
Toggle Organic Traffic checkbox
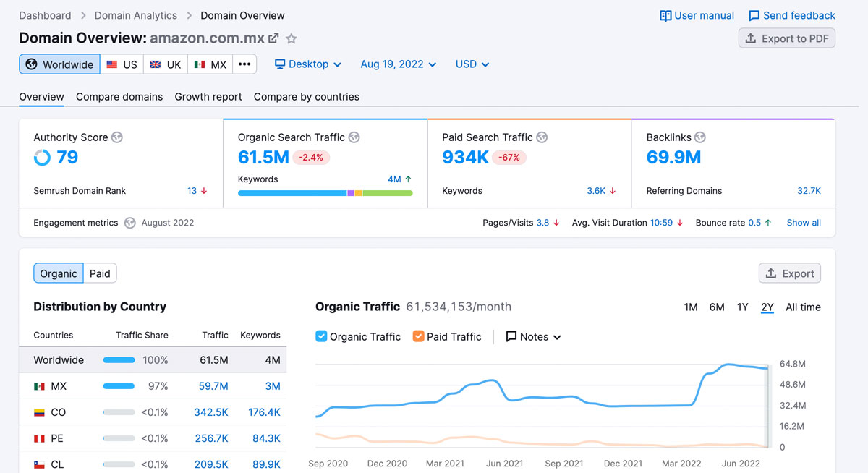322,336
